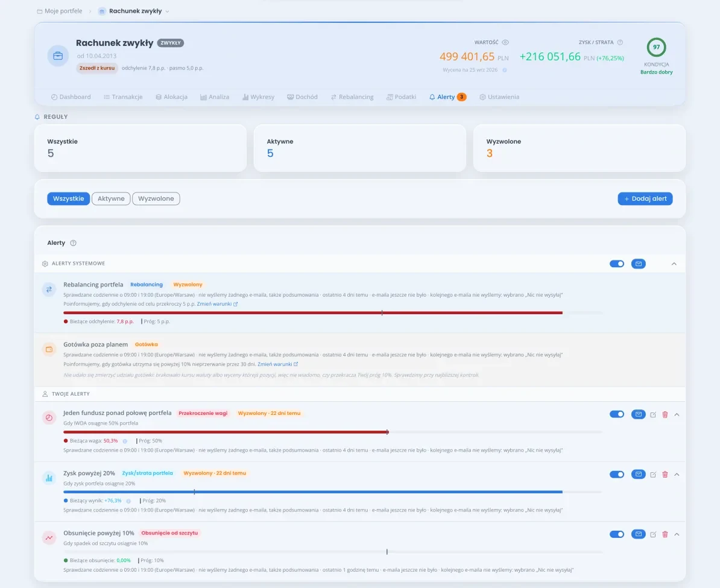Turn off the Jeden fundusz alert switch

click(617, 414)
